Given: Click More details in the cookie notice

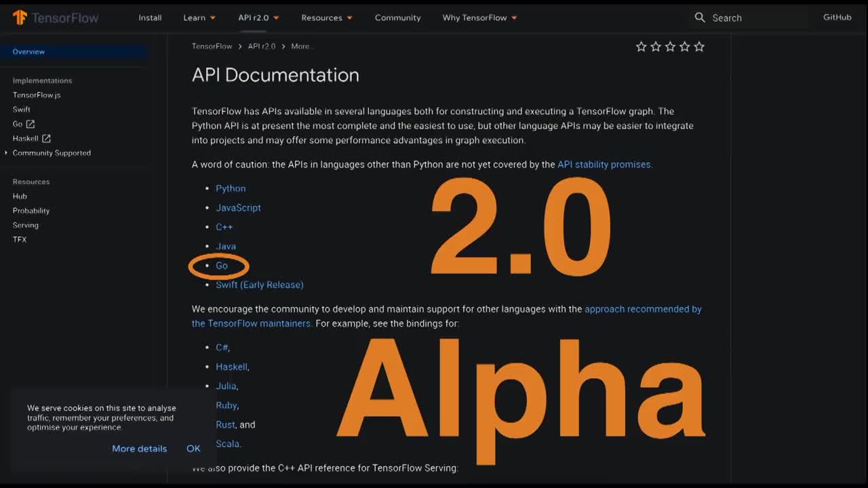Looking at the screenshot, I should click(139, 449).
